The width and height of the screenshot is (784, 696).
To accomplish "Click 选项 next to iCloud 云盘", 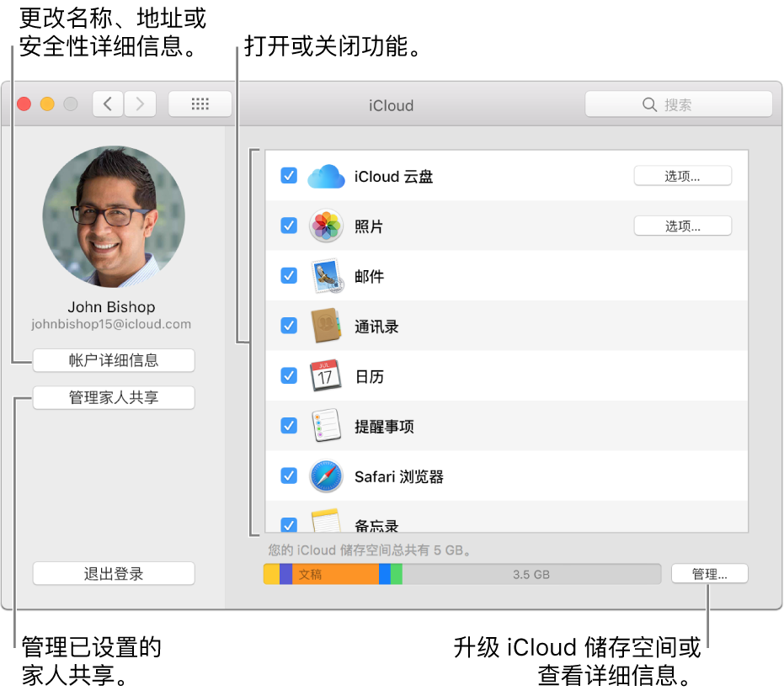I will [682, 175].
